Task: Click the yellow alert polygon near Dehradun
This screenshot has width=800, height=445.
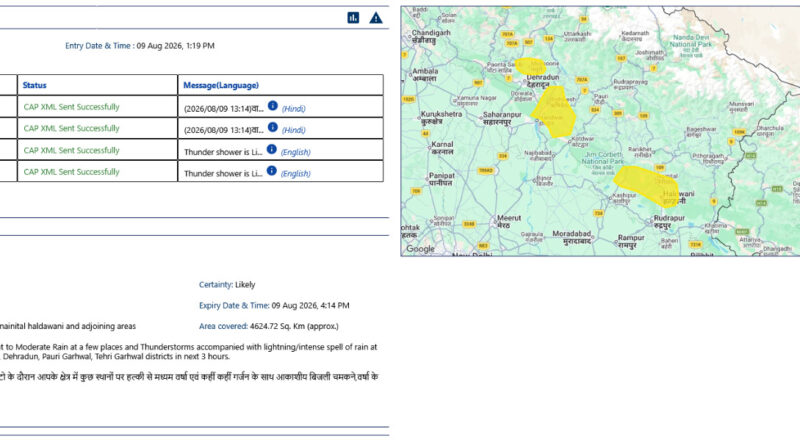Action: pos(554,112)
